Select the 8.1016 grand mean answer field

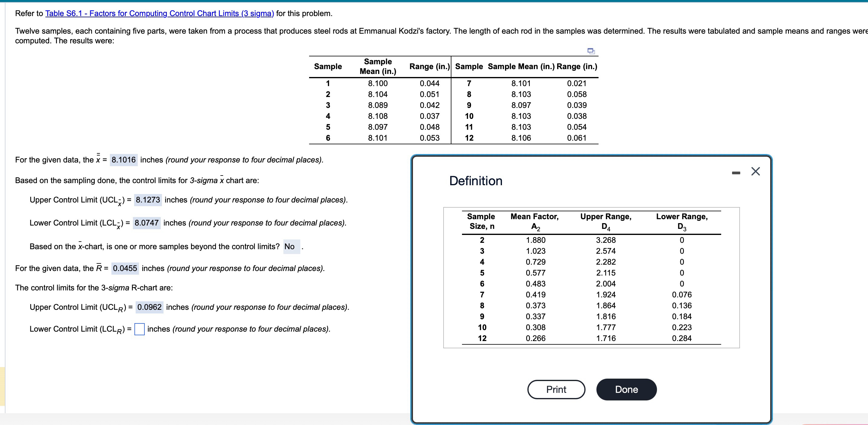click(124, 160)
